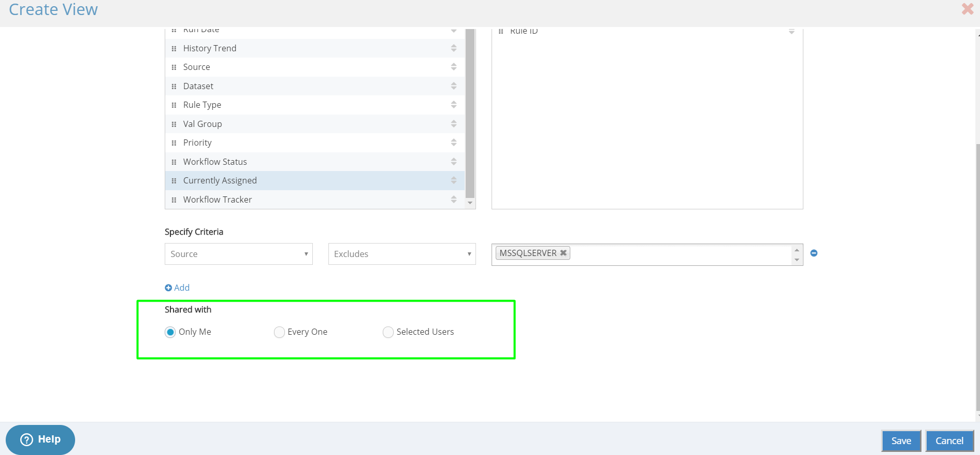This screenshot has width=980, height=455.
Task: Click down arrow in MSSQLSERVER values box
Action: 797,260
